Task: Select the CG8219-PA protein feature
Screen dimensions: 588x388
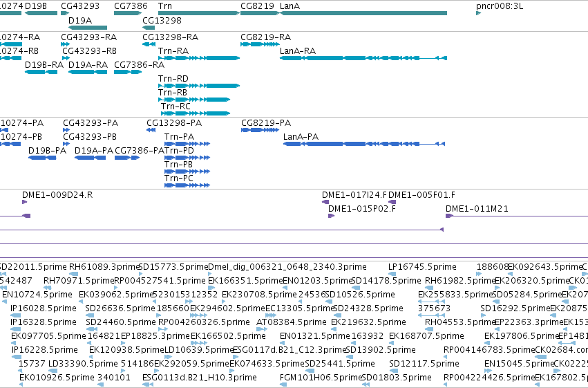Action: pyautogui.click(x=260, y=130)
